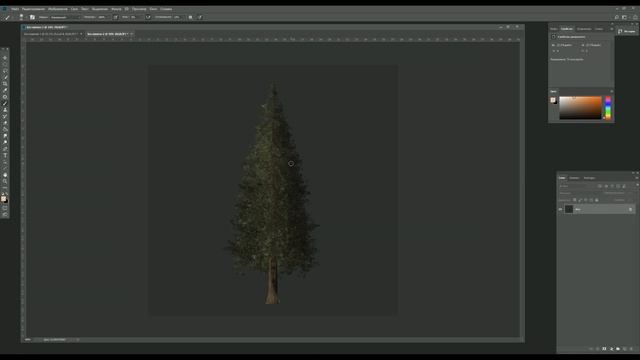Open the brush Flow value dropdown
The height and width of the screenshot is (360, 640).
click(x=135, y=17)
